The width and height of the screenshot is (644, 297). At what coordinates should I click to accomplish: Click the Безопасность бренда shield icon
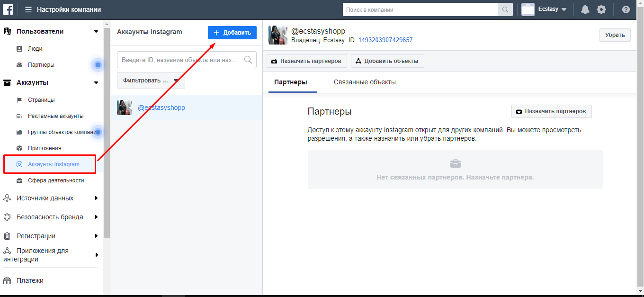coord(7,217)
